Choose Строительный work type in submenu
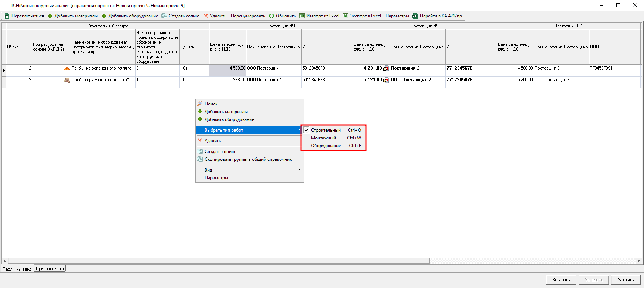This screenshot has height=288, width=644. point(333,130)
